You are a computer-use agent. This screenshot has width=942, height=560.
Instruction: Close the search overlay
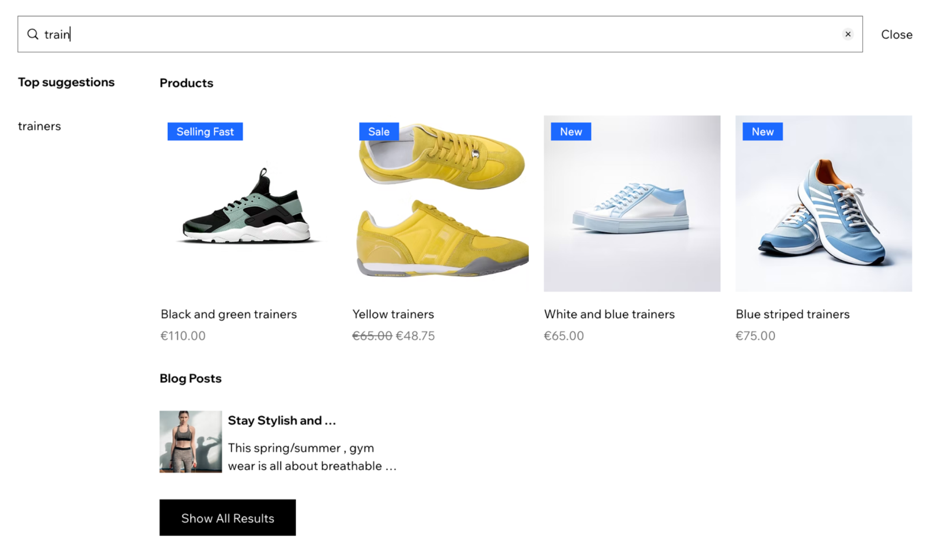[896, 35]
